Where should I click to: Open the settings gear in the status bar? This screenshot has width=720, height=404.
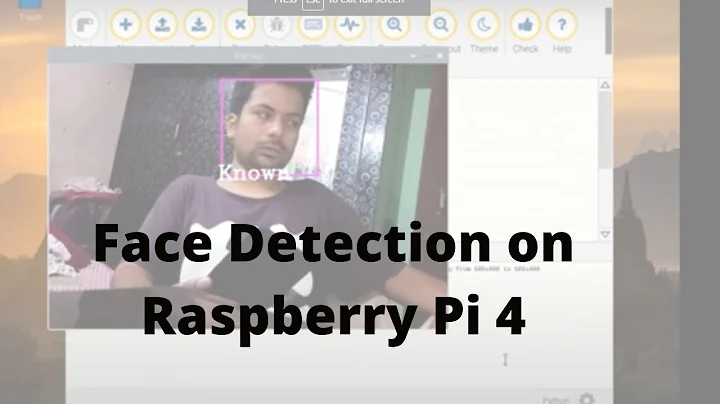[586, 399]
